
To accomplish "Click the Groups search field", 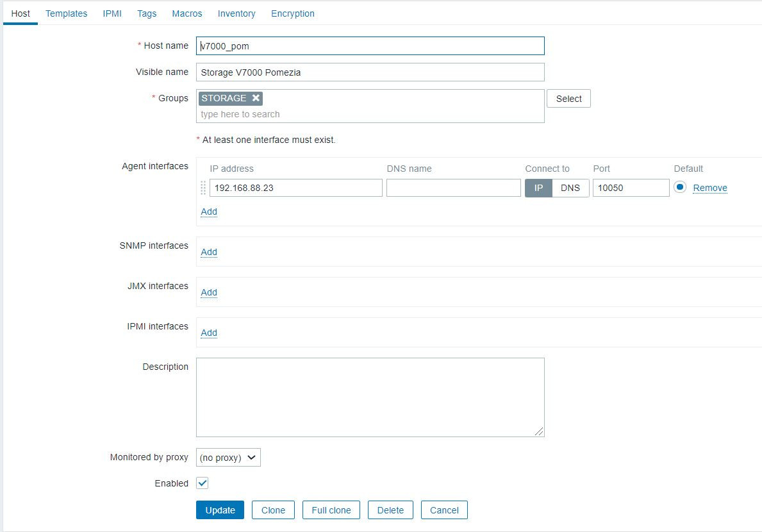I will [x=370, y=114].
